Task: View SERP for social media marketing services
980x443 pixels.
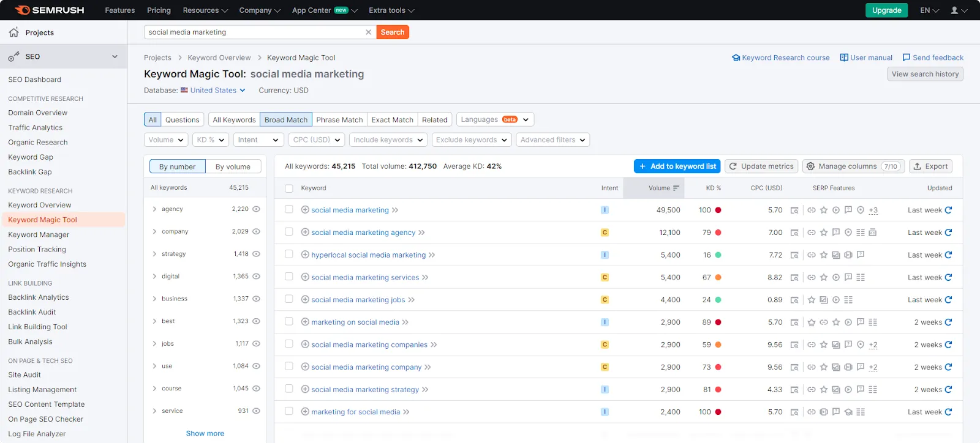Action: pyautogui.click(x=794, y=277)
